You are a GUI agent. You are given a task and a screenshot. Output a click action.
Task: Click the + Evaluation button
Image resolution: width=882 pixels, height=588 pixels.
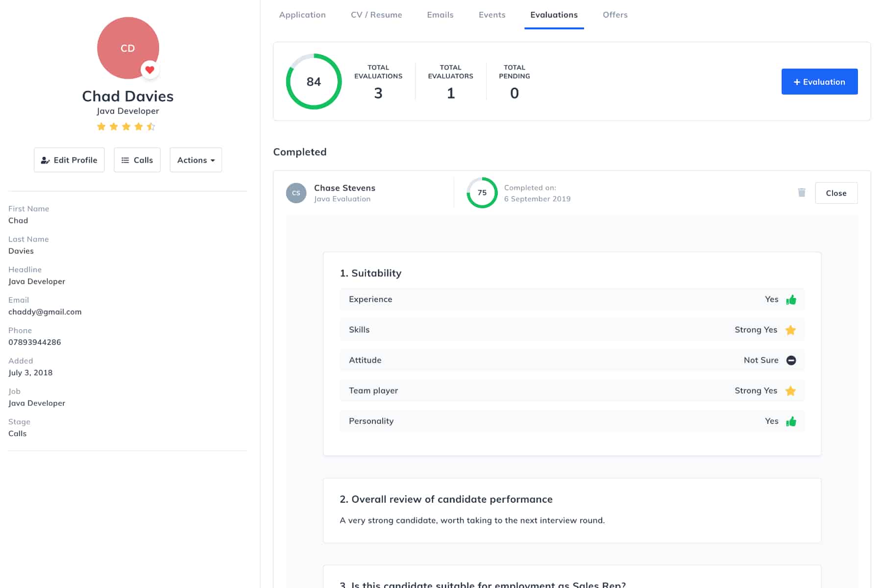(x=819, y=81)
